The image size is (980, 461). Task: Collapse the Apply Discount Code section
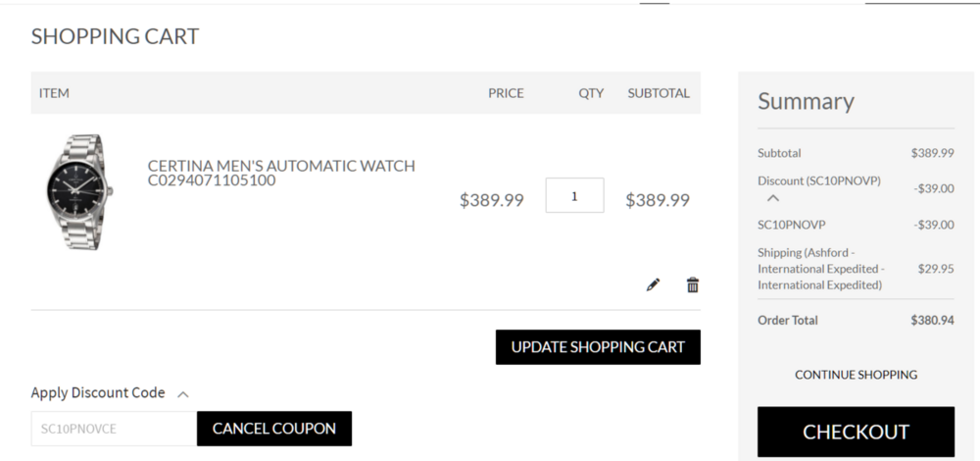182,394
